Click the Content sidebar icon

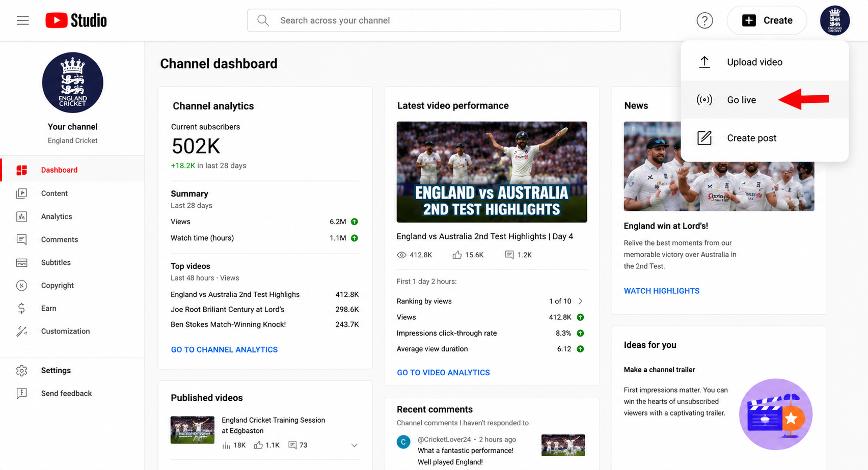(x=21, y=193)
